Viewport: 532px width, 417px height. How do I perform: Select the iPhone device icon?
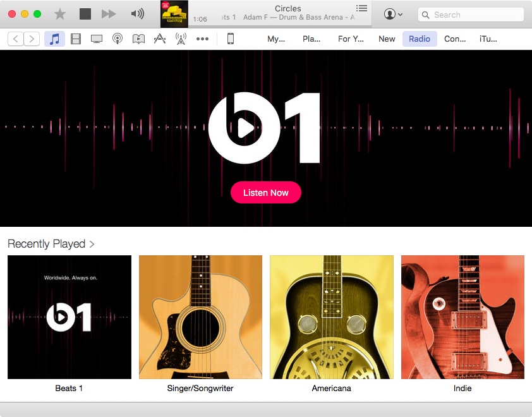(x=231, y=39)
